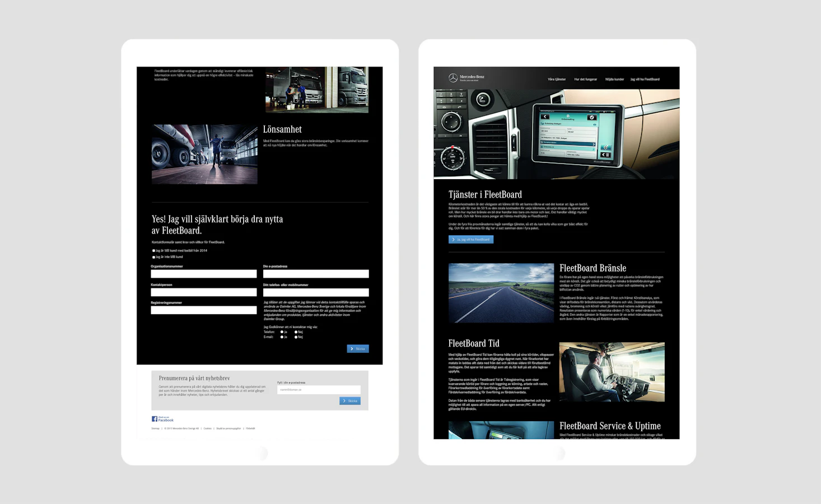Tick the "Jag är inte MB kund" checkbox
The image size is (821, 504).
click(153, 257)
